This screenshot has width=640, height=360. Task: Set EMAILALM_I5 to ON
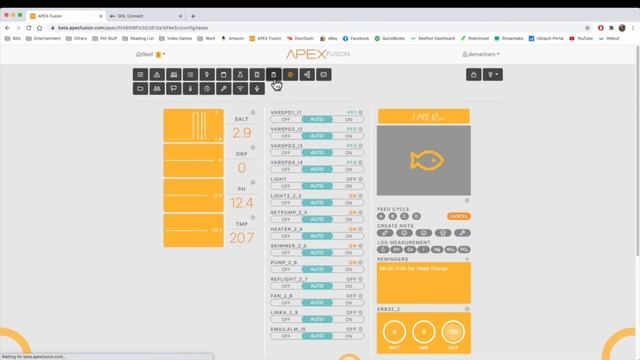[348, 336]
